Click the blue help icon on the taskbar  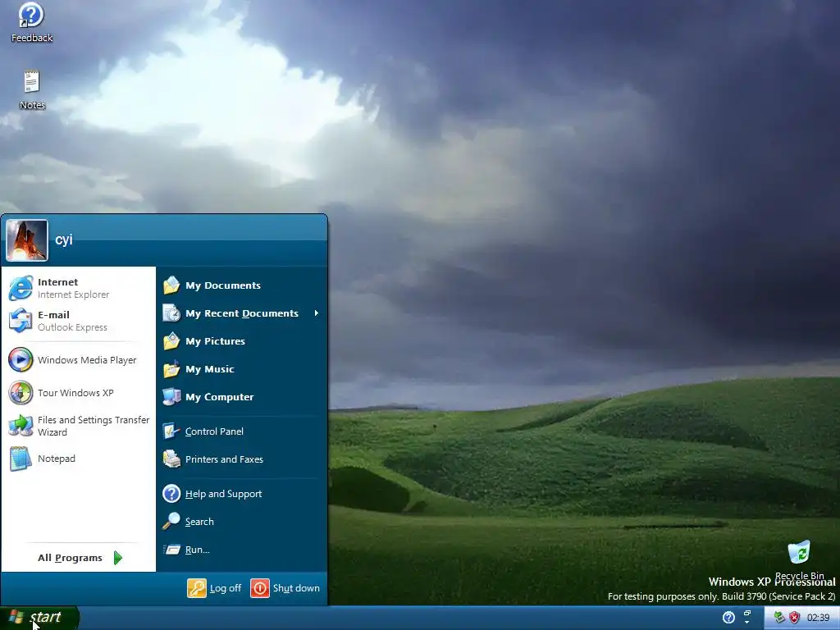click(x=728, y=618)
